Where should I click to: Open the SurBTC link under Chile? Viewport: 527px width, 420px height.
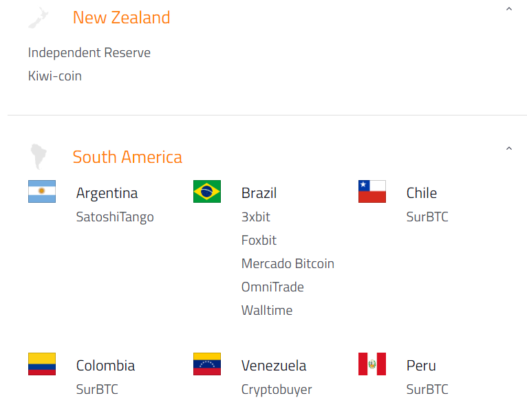[x=427, y=217]
